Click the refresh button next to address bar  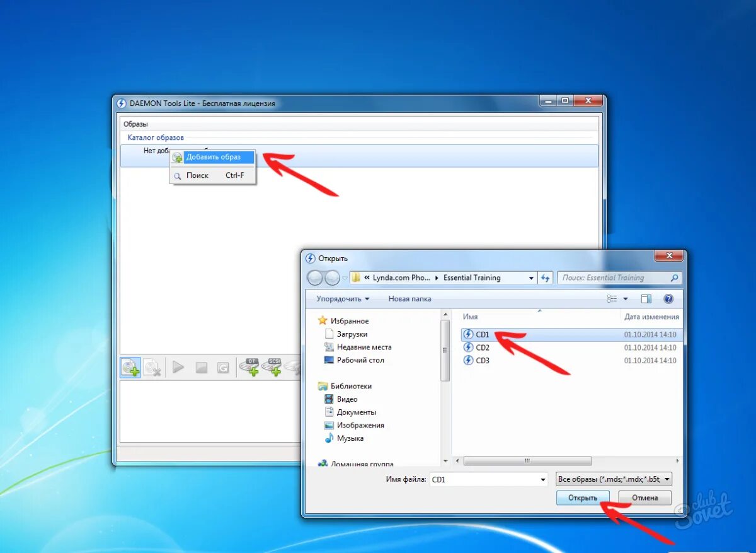(x=546, y=278)
